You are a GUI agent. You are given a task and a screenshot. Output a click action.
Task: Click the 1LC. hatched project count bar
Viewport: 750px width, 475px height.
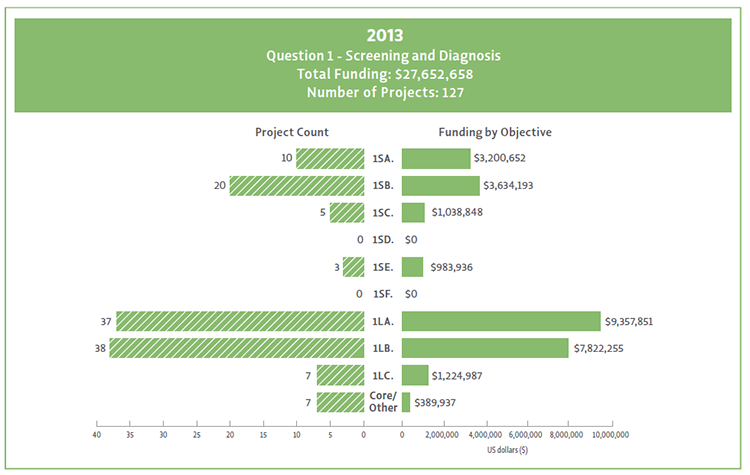click(x=340, y=375)
